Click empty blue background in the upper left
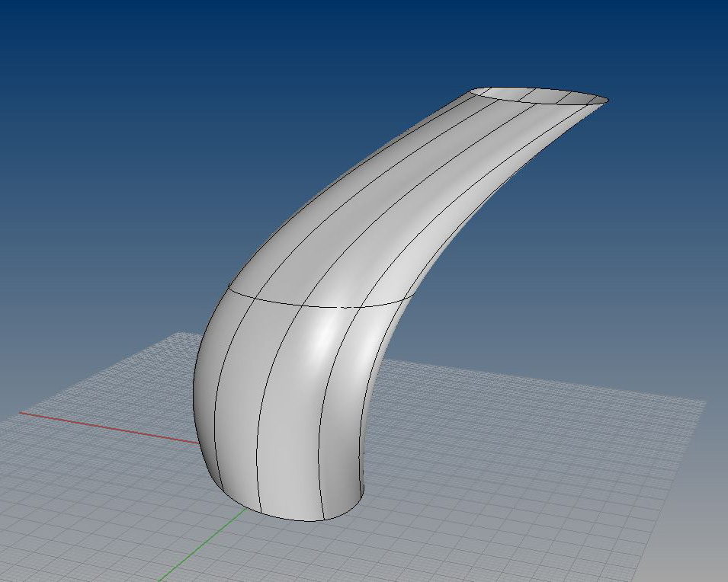The image size is (728, 582). pyautogui.click(x=91, y=76)
